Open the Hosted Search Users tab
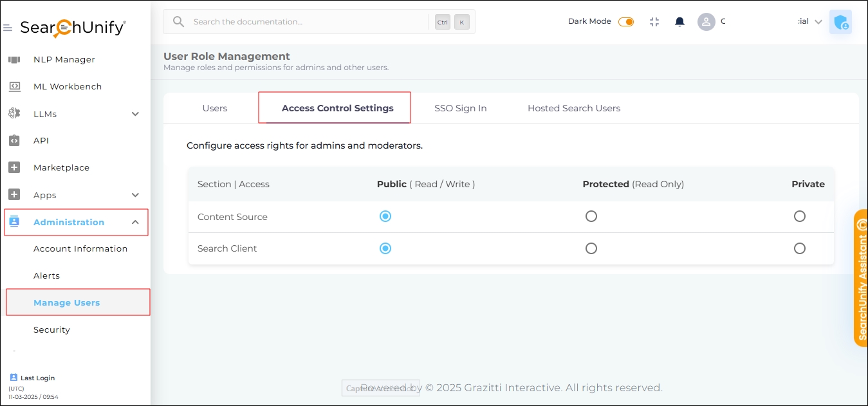868x406 pixels. 573,107
